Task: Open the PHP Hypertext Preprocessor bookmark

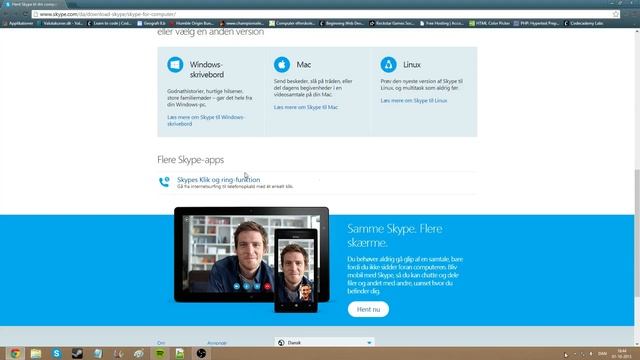Action: point(536,23)
